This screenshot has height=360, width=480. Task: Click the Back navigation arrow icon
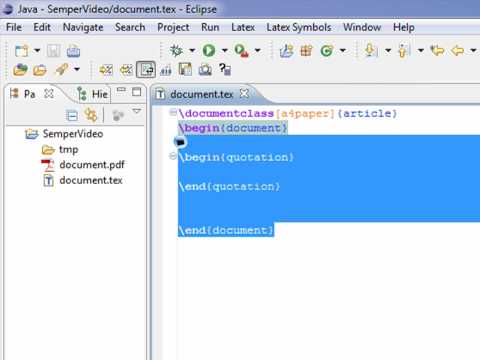pos(458,51)
